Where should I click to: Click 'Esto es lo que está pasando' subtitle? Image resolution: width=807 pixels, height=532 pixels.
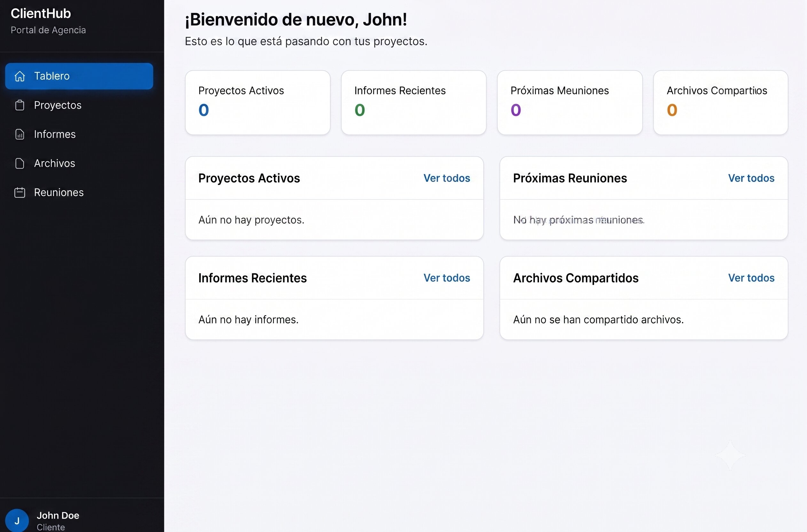(306, 41)
